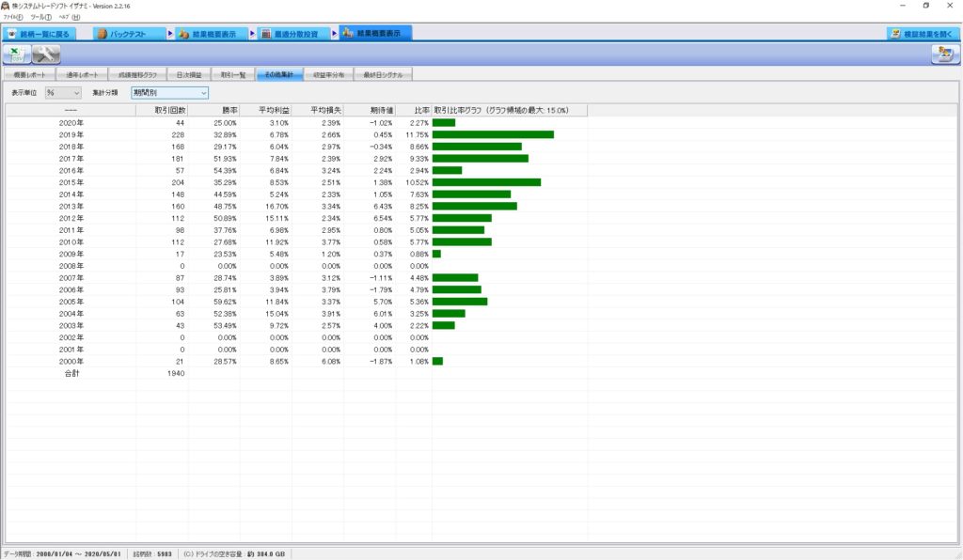963x560 pixels.
Task: Select the 最適分散投資 step
Action: pos(290,34)
